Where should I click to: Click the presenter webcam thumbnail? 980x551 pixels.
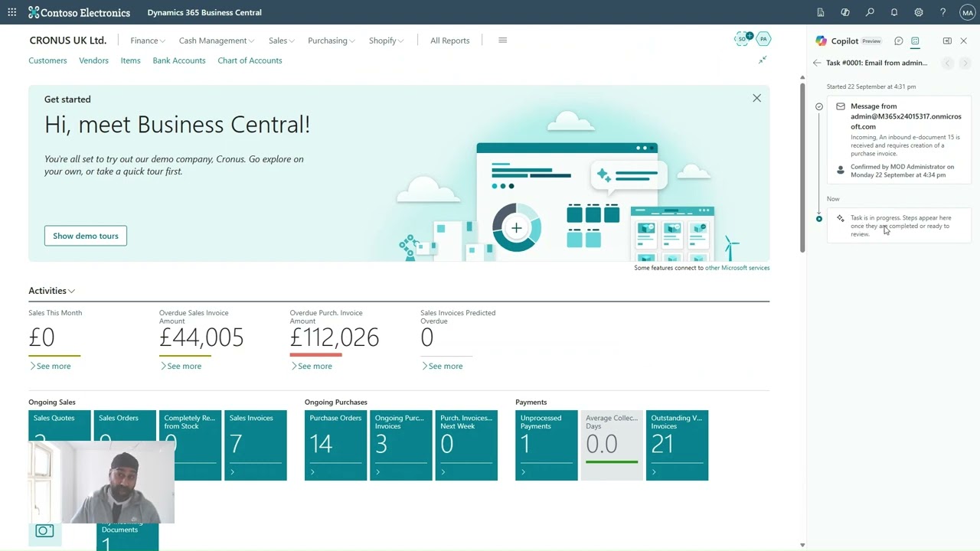coord(101,482)
